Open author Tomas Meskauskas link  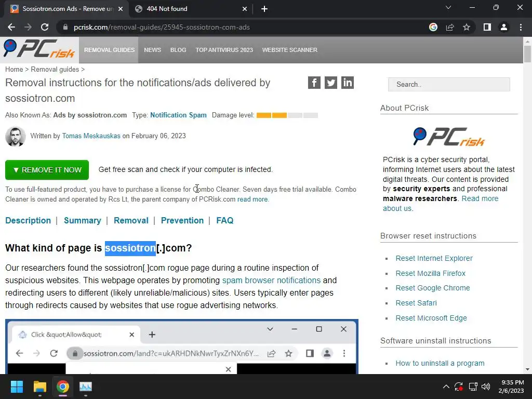point(91,136)
